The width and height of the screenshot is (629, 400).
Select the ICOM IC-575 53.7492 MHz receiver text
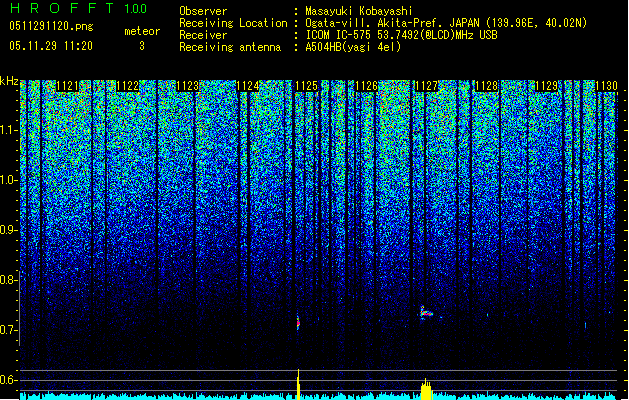pos(402,35)
